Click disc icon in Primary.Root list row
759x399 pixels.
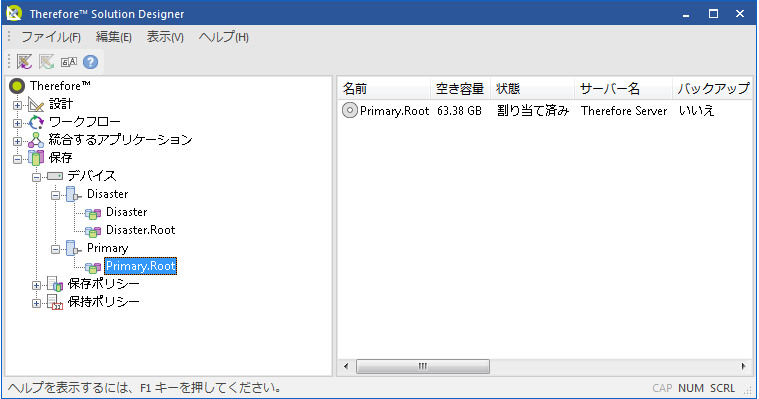click(x=349, y=110)
